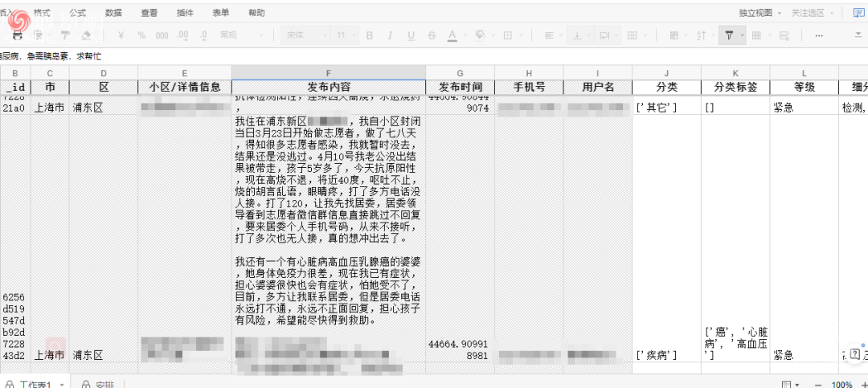Switch to the 工作表1 sheet tab
868x388 pixels.
35,384
